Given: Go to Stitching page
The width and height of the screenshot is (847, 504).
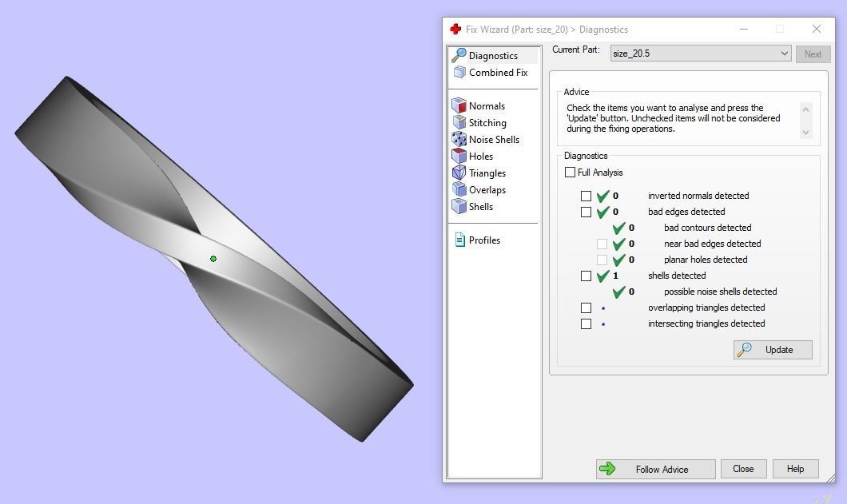Looking at the screenshot, I should pyautogui.click(x=487, y=123).
